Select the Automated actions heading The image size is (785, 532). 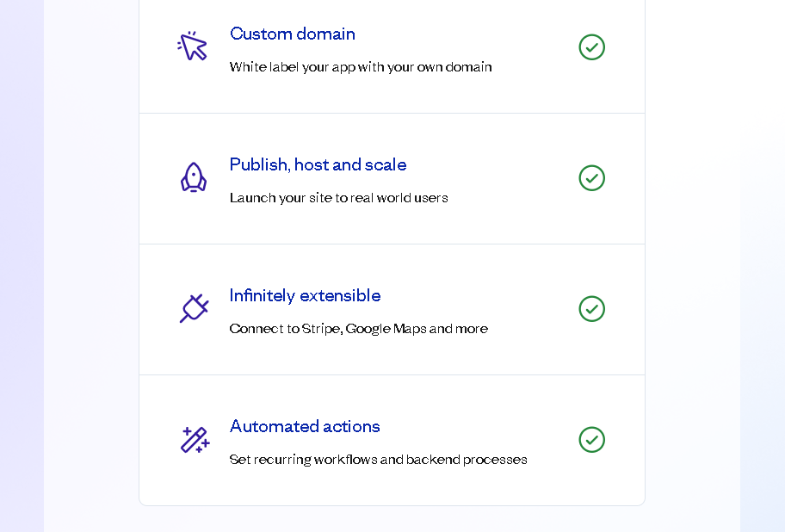305,426
